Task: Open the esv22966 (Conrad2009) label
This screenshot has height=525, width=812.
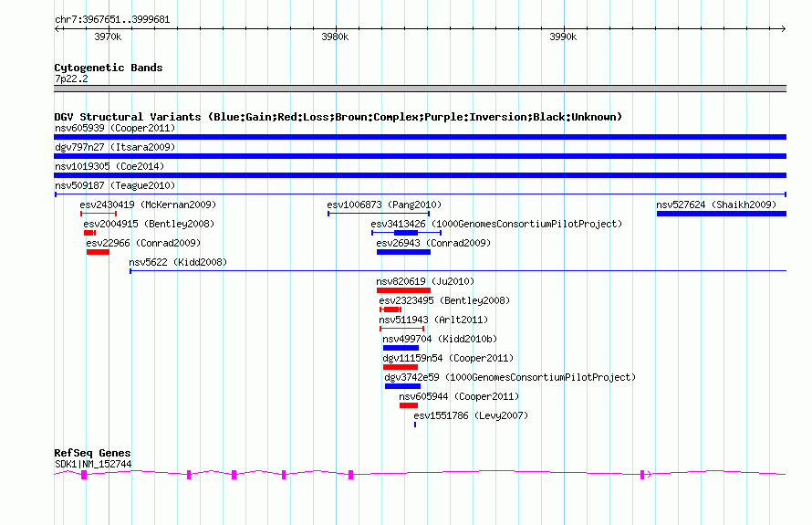Action: (143, 243)
